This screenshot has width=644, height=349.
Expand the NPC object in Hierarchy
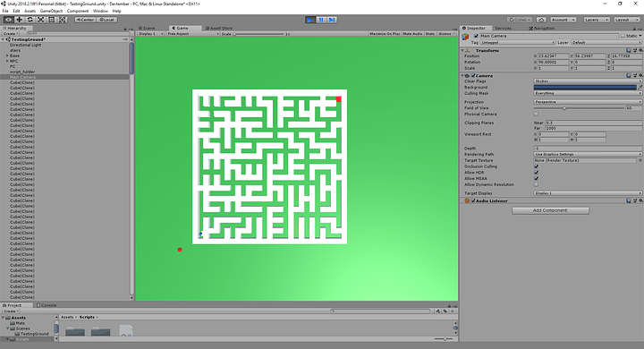click(x=7, y=61)
